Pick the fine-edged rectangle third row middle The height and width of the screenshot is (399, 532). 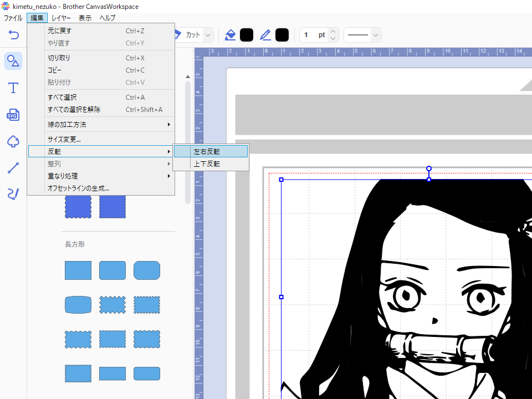click(112, 339)
